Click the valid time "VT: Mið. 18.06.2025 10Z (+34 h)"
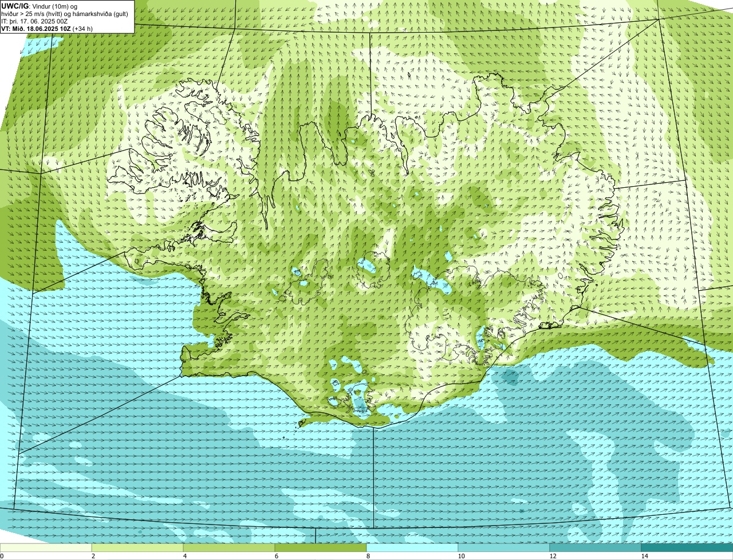Image resolution: width=733 pixels, height=560 pixels. [x=47, y=28]
